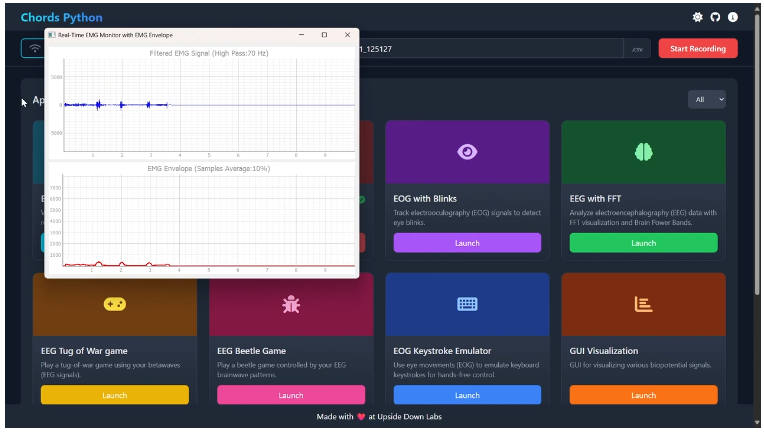Viewport: 764px width, 437px height.
Task: Click the EOG with Blinks title
Action: pos(425,199)
